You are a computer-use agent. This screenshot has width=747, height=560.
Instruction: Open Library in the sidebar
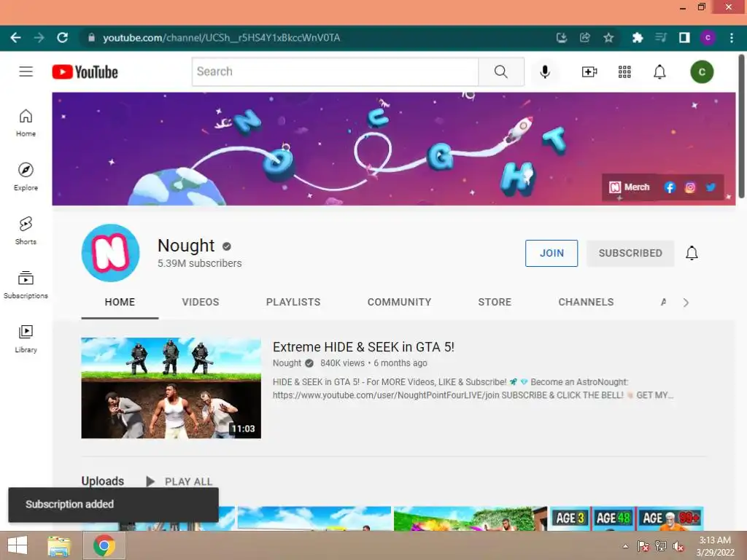26,338
